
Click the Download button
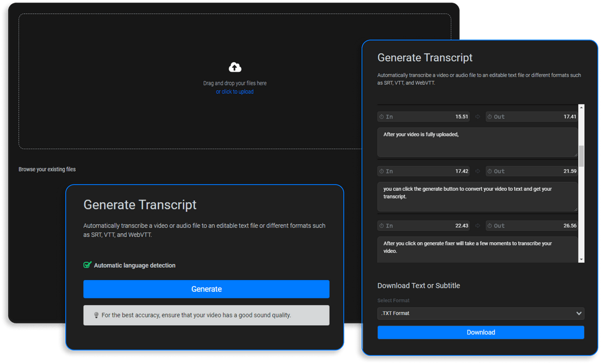[x=481, y=332]
